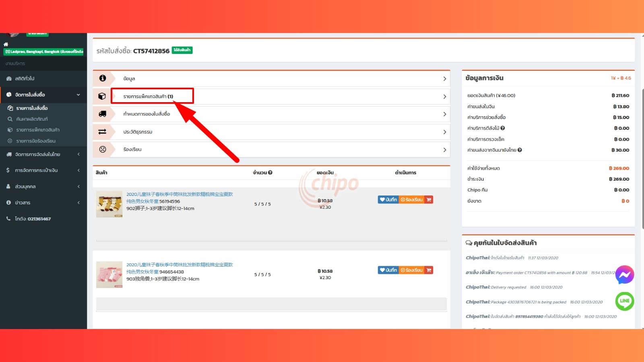This screenshot has height=362, width=644.
Task: Click the cart icon for the second product
Action: [429, 270]
